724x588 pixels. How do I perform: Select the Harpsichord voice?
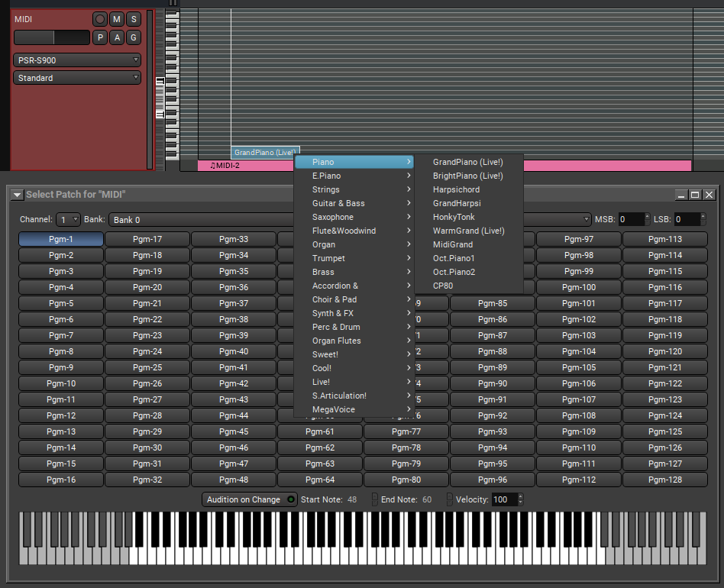tap(456, 189)
